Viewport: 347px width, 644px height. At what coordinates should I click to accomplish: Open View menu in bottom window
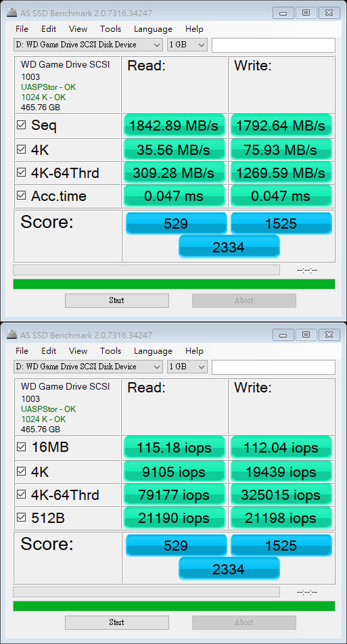[x=78, y=350]
